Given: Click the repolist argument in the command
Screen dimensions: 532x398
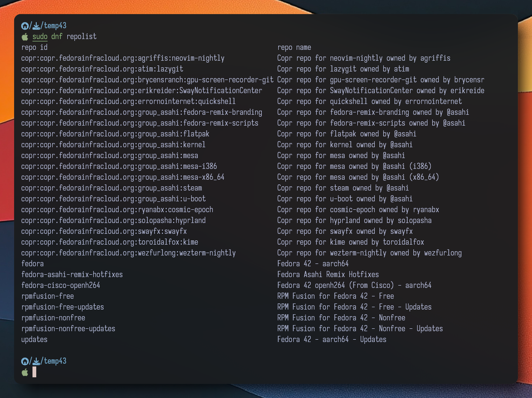Looking at the screenshot, I should coord(81,37).
